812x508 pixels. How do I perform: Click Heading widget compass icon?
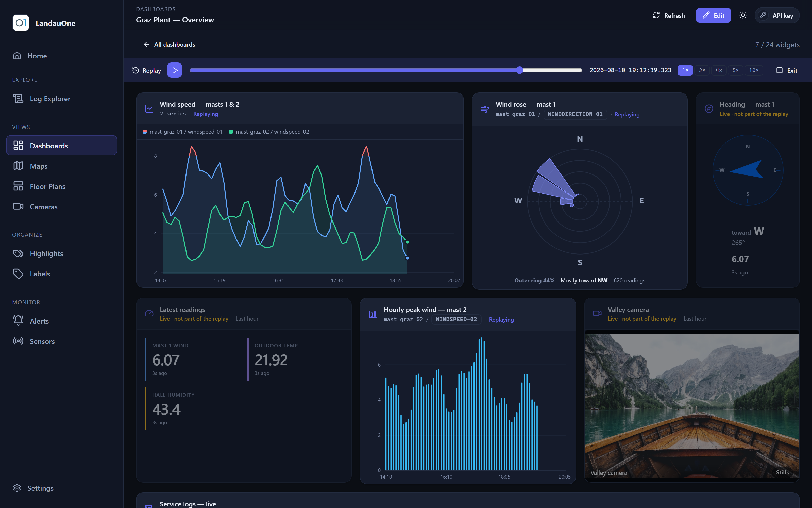click(709, 109)
